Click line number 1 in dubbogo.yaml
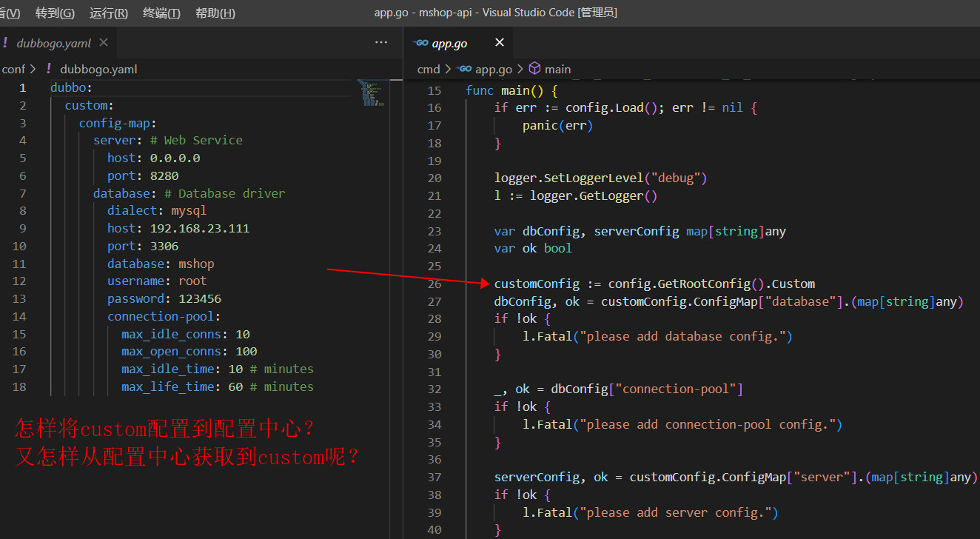Viewport: 980px width, 539px height. [x=23, y=87]
